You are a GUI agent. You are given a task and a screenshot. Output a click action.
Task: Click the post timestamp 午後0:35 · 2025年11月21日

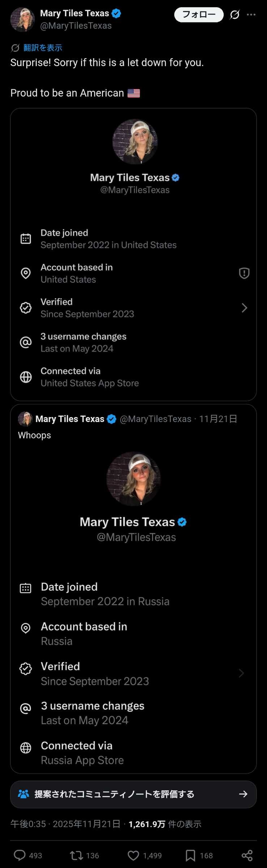pyautogui.click(x=65, y=824)
